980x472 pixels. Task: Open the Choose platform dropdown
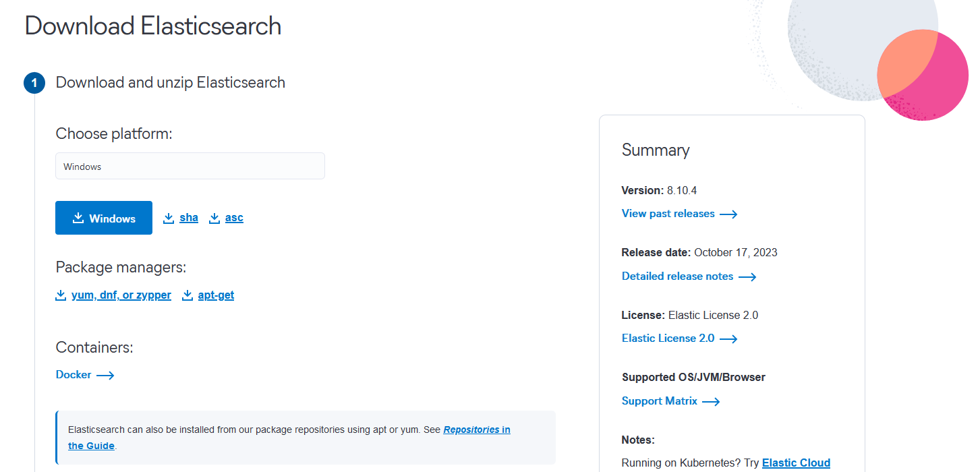190,166
